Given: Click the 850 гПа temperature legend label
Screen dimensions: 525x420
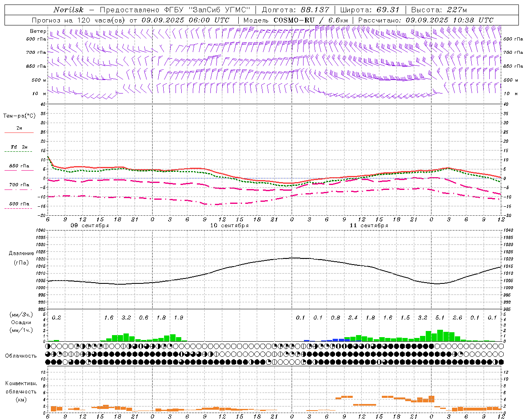Looking at the screenshot, I should (19, 166).
